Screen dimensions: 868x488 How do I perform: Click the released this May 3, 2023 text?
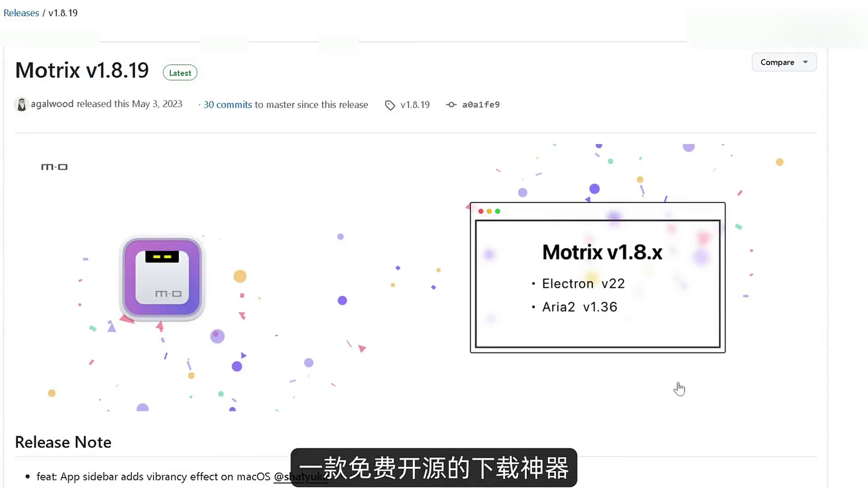coord(130,104)
